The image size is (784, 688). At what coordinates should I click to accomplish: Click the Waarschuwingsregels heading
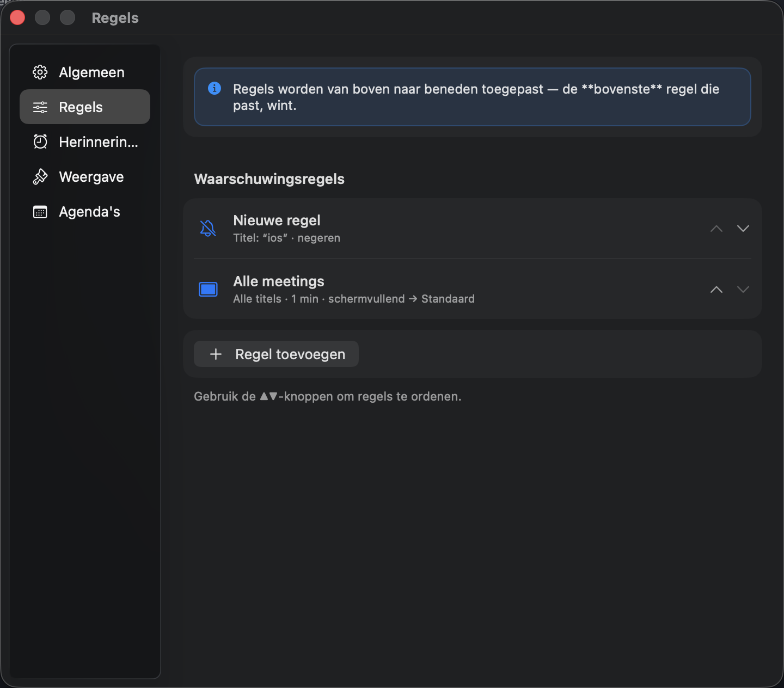coord(269,179)
